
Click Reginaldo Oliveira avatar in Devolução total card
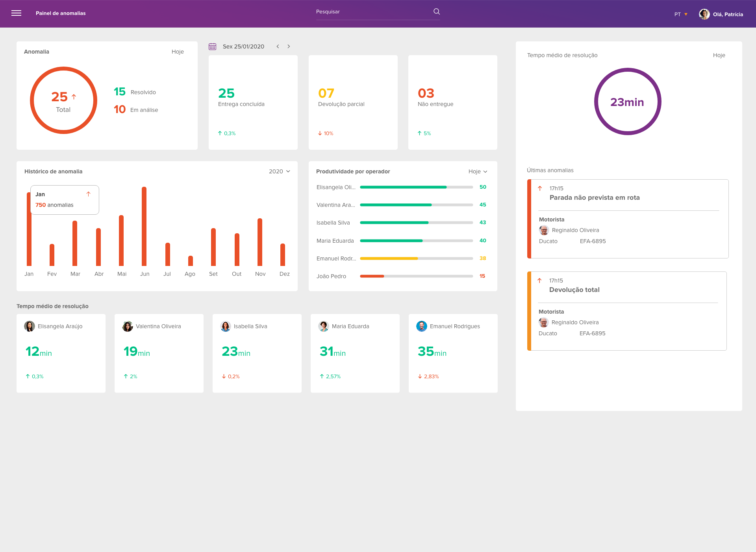pos(543,322)
